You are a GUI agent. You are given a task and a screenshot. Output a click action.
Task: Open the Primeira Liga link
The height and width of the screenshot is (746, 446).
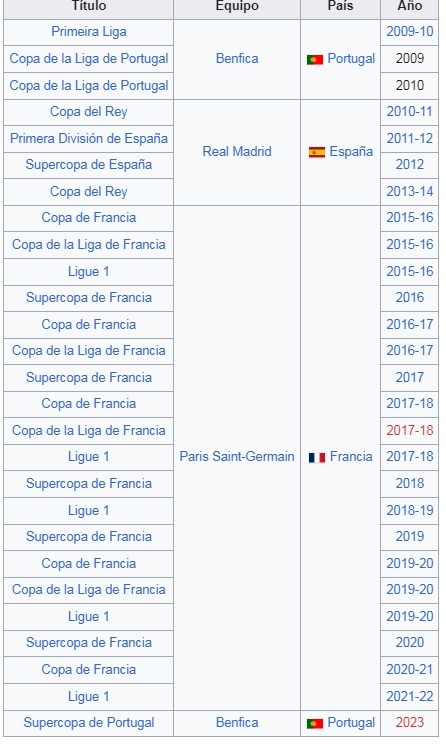click(89, 32)
